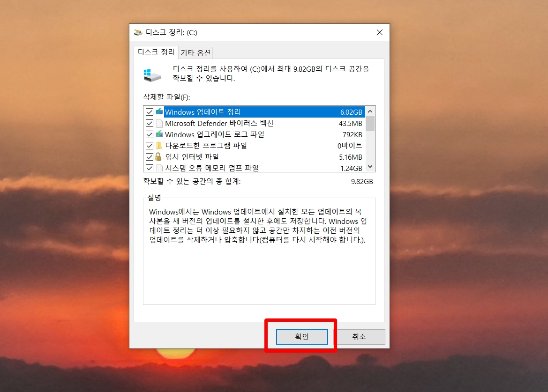
Task: Toggle the Windows 업그레이드 로그 파일 checkbox
Action: click(150, 134)
